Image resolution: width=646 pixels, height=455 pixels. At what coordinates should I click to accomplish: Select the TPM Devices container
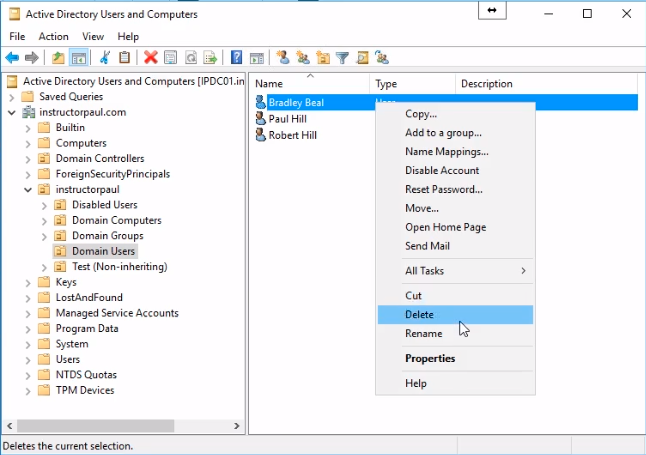click(x=85, y=390)
